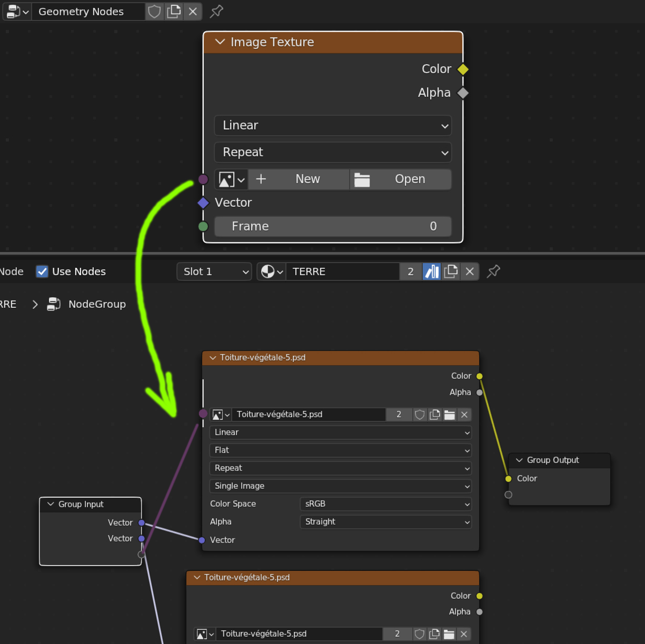The height and width of the screenshot is (644, 645).
Task: Create a New image in Image Texture
Action: (x=299, y=179)
